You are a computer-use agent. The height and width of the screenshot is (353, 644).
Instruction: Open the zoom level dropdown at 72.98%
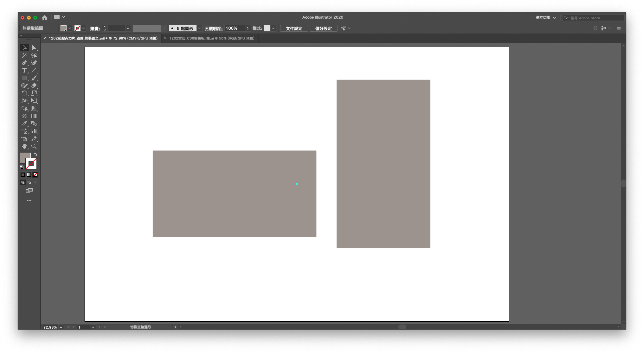(x=61, y=327)
